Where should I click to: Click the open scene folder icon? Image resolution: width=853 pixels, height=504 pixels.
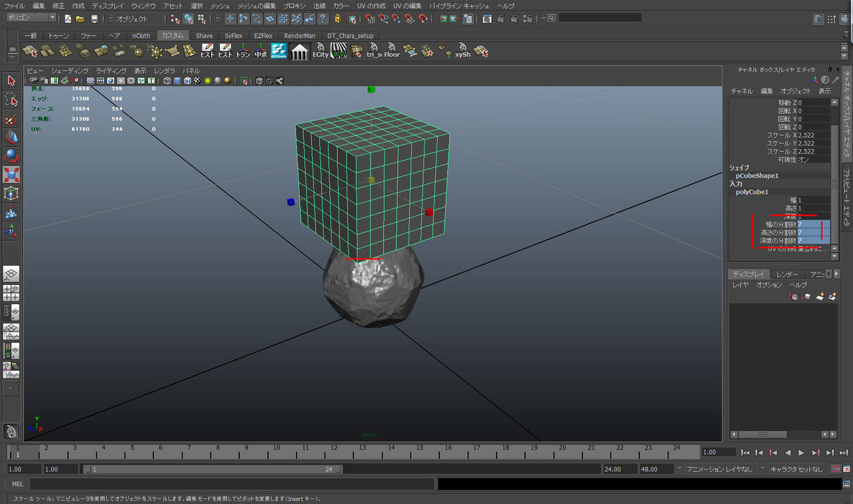pos(80,19)
